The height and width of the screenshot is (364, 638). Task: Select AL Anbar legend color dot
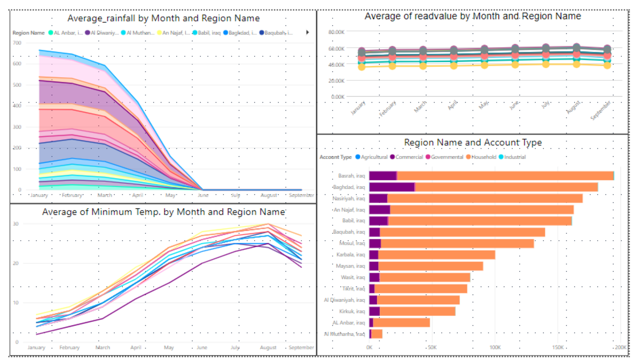pos(51,33)
